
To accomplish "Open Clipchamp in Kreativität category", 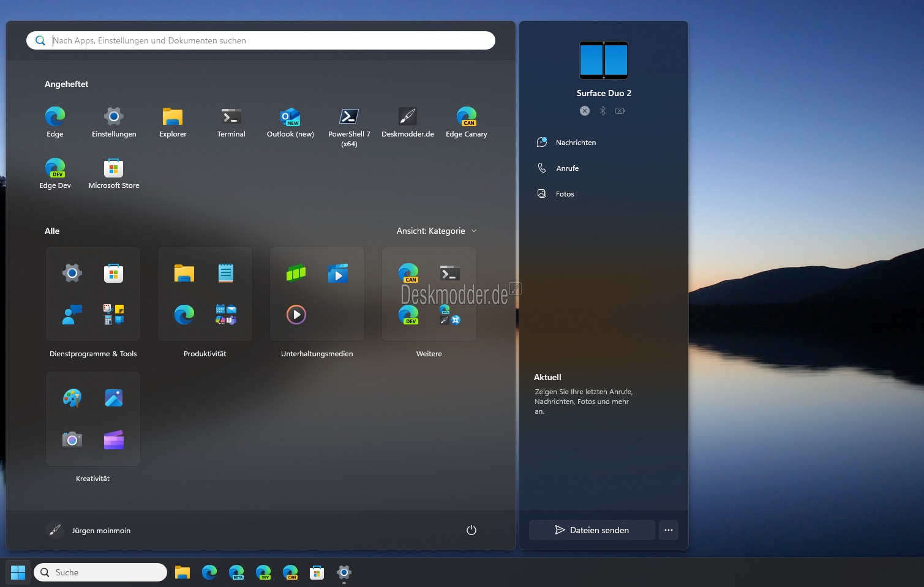I will (114, 439).
